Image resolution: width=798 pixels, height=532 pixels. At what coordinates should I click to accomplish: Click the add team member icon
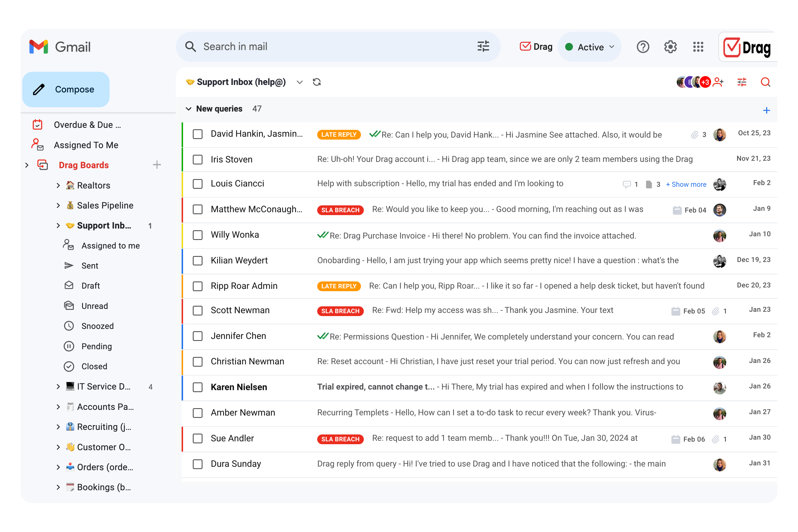point(718,82)
